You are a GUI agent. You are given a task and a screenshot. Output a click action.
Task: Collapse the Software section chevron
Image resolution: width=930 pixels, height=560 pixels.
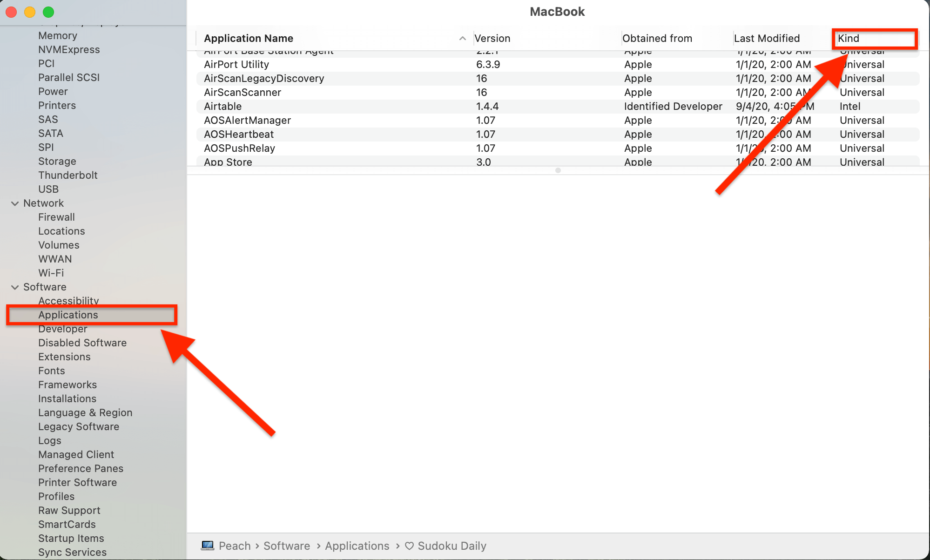tap(15, 287)
